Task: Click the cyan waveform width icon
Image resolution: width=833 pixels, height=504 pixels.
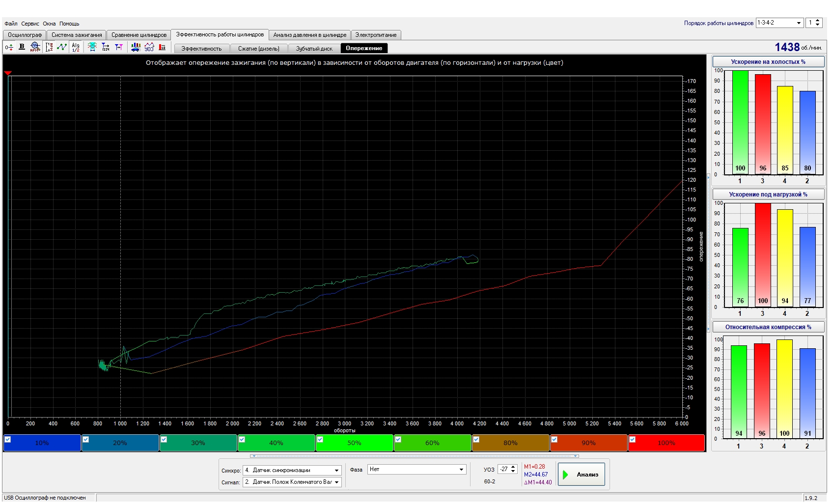Action: coord(92,47)
